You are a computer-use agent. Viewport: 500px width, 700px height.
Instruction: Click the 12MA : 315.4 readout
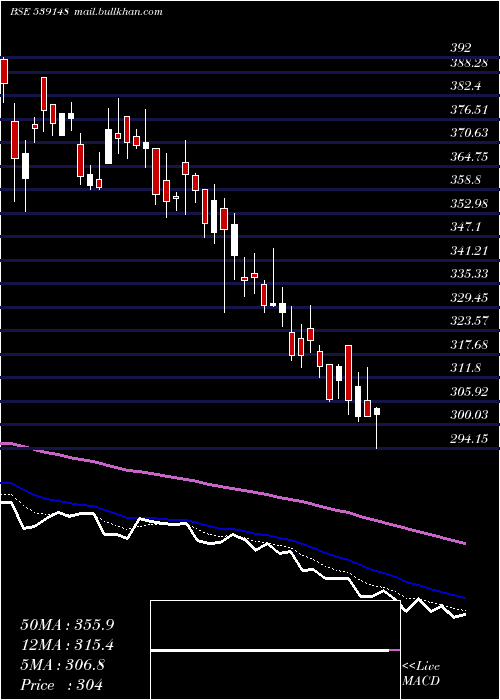coord(67,645)
